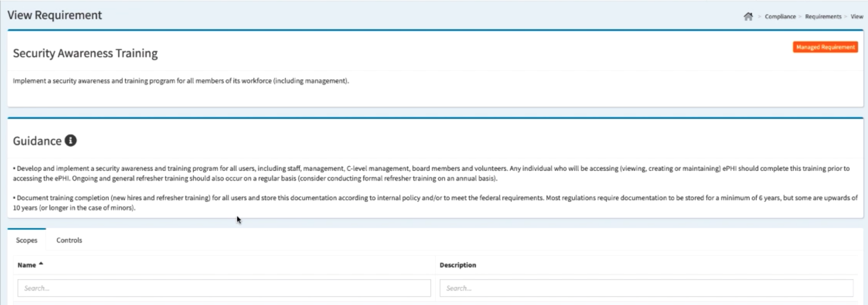Click the sort arrow next to Name
The height and width of the screenshot is (305, 868).
41,264
